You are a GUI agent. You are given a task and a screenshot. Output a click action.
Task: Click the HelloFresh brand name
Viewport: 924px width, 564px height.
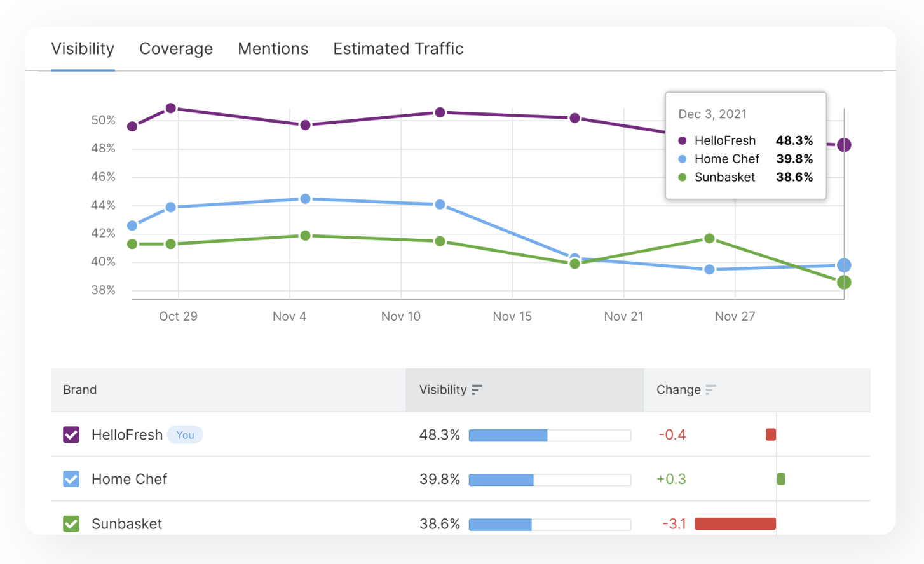tap(127, 434)
